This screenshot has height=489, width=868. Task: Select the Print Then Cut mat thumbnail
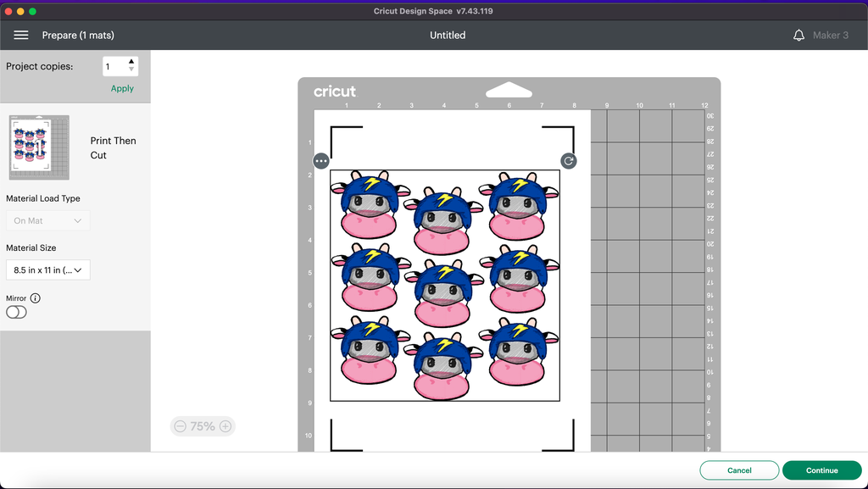(39, 148)
